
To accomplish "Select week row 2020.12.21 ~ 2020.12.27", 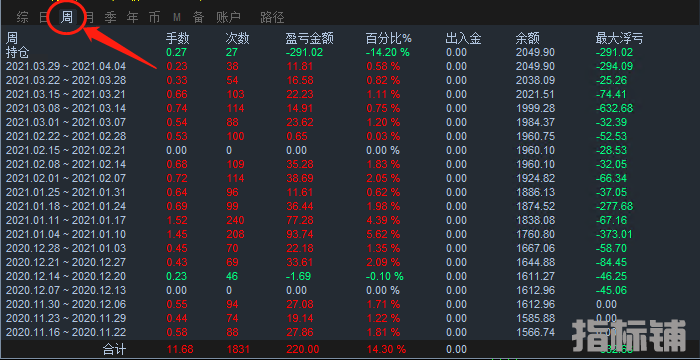I will [x=66, y=262].
